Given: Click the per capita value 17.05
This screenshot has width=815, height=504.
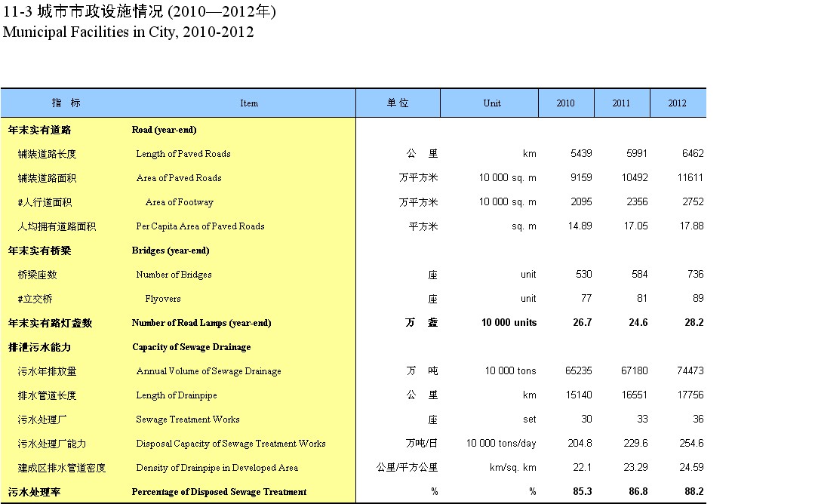Looking at the screenshot, I should point(635,226).
